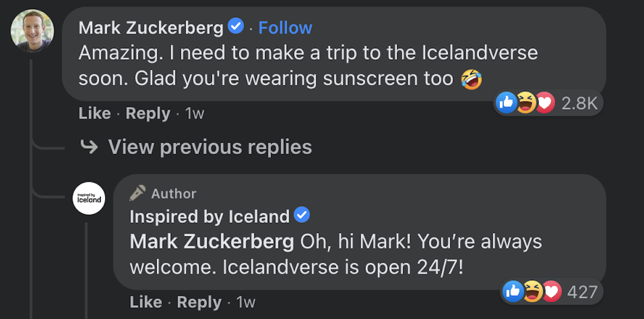
Task: Follow Mark Zuckerberg
Action: click(x=285, y=27)
